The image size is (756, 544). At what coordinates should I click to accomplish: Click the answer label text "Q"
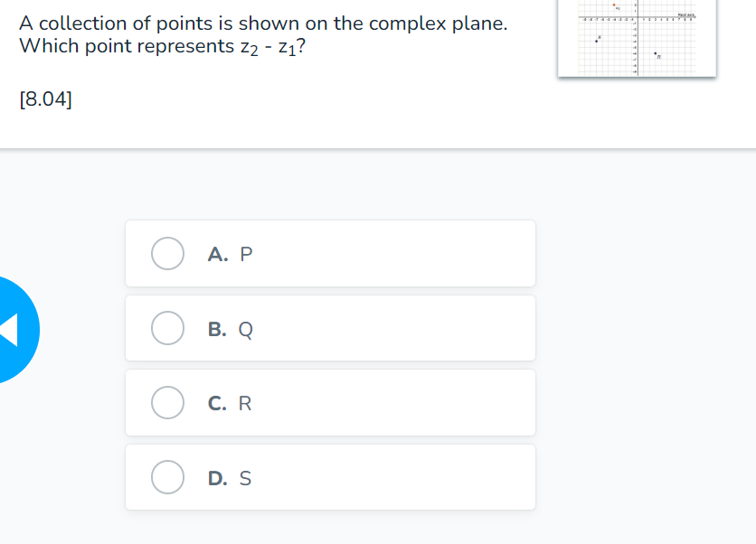click(x=244, y=328)
